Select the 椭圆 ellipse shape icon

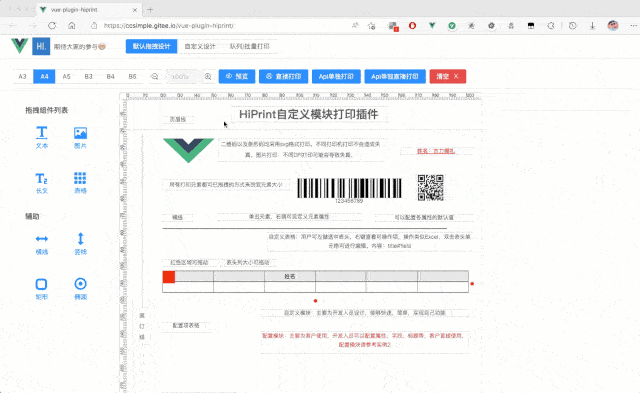[x=80, y=284]
